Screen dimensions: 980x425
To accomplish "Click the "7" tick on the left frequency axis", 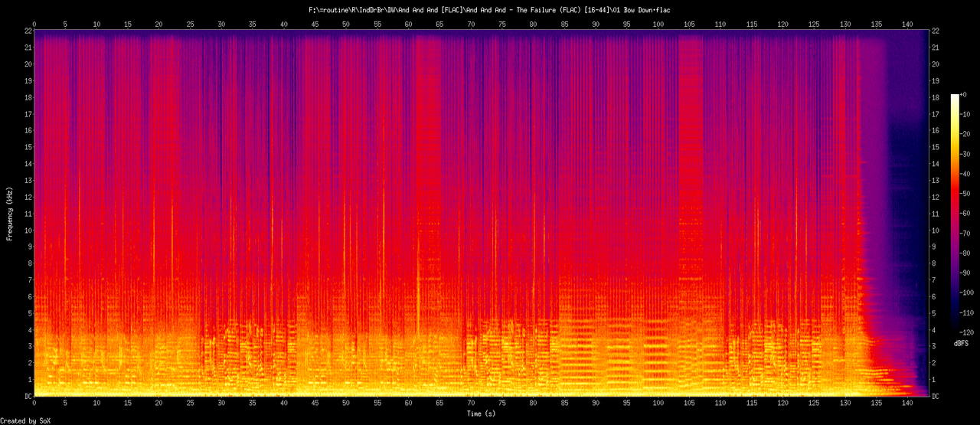I will tap(29, 280).
